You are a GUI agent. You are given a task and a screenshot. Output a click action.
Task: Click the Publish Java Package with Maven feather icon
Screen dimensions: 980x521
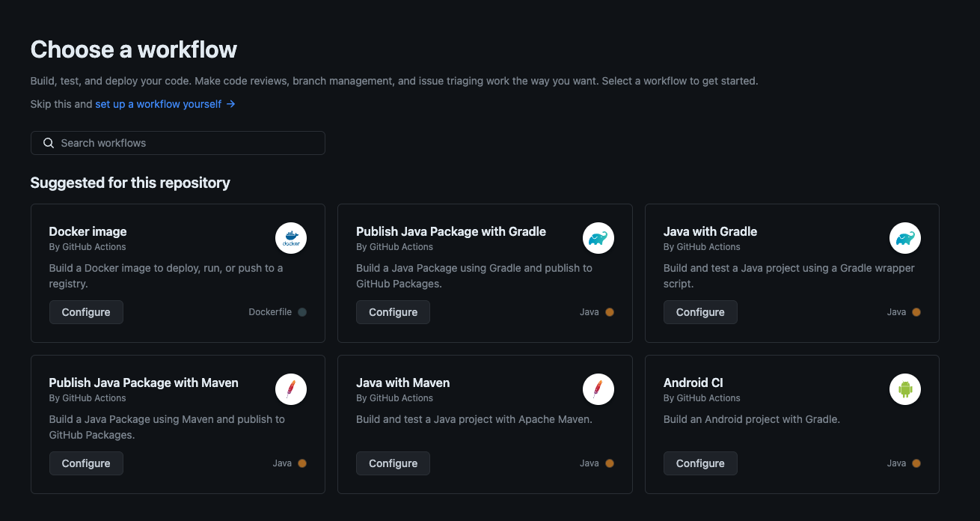[291, 389]
